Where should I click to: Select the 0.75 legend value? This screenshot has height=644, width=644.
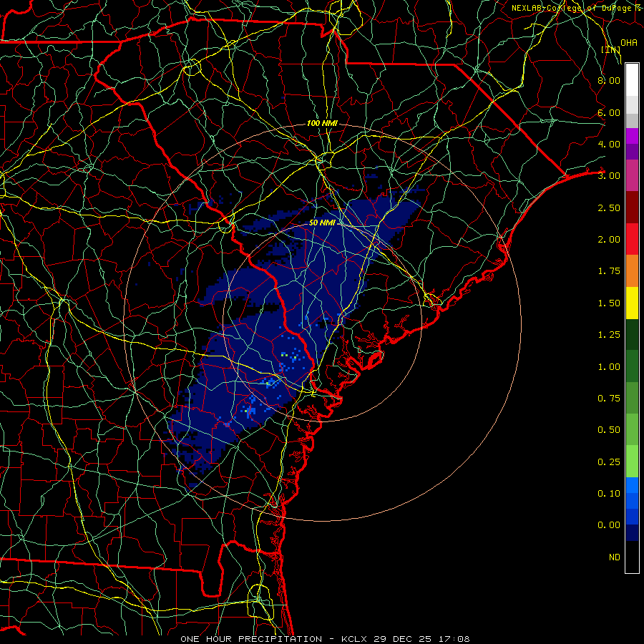click(609, 399)
